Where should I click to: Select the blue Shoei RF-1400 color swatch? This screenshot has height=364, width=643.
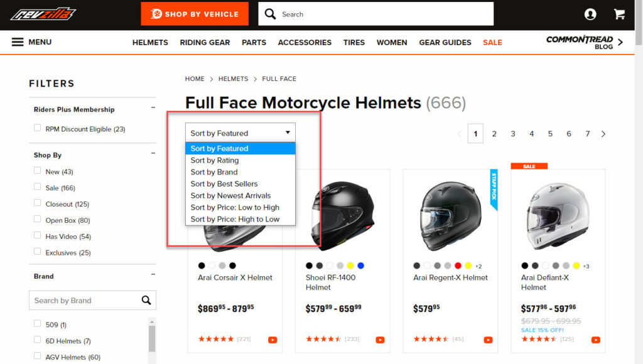[x=361, y=265]
